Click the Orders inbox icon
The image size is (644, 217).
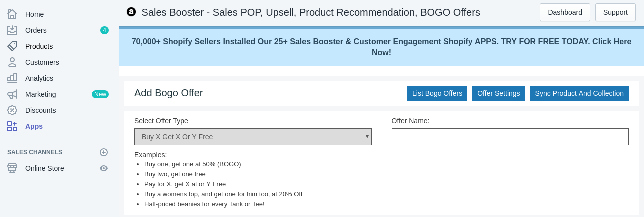[x=12, y=30]
